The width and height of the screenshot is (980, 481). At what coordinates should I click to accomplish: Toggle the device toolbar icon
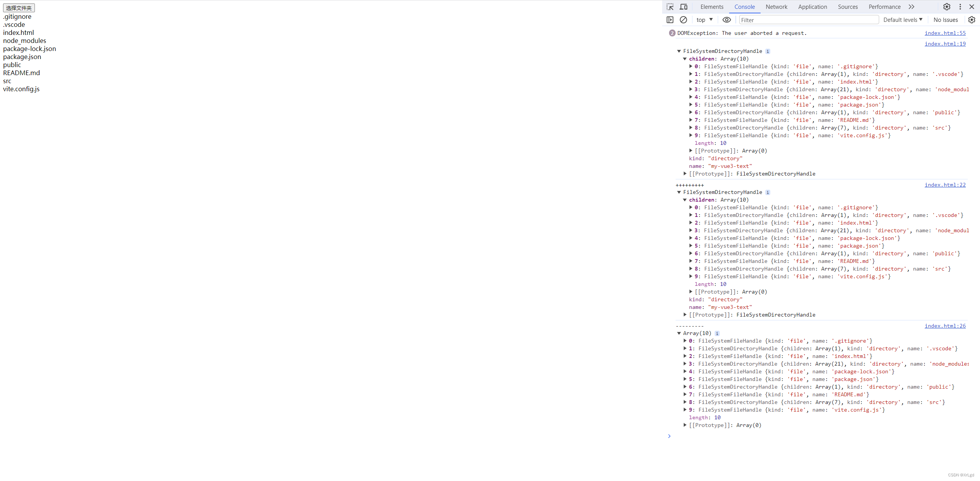(684, 7)
